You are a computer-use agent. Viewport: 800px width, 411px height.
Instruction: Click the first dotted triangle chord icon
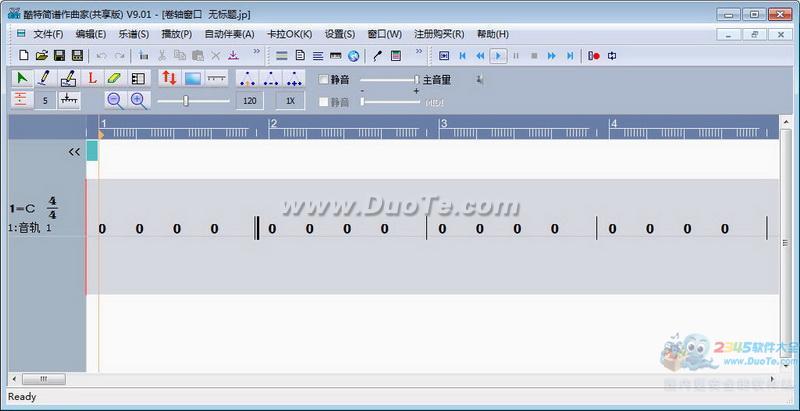(x=247, y=78)
